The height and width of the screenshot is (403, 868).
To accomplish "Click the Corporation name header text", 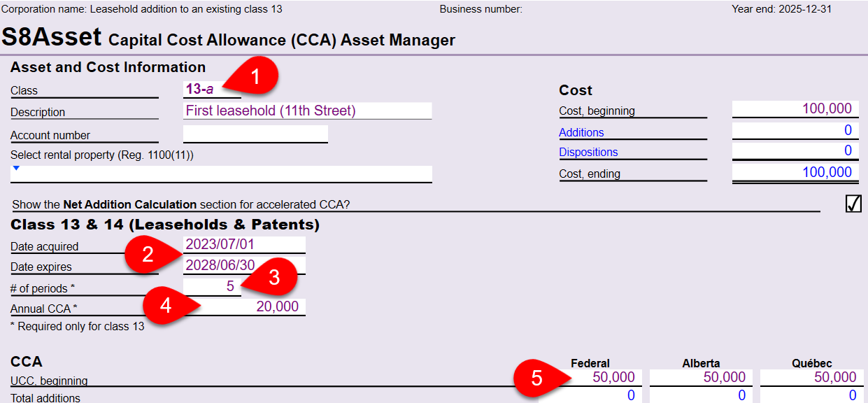I will tap(142, 9).
